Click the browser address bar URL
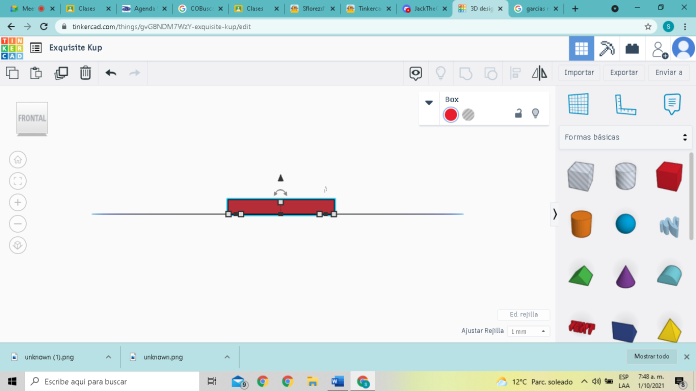Screen dimensions: 696x391 coord(161,27)
